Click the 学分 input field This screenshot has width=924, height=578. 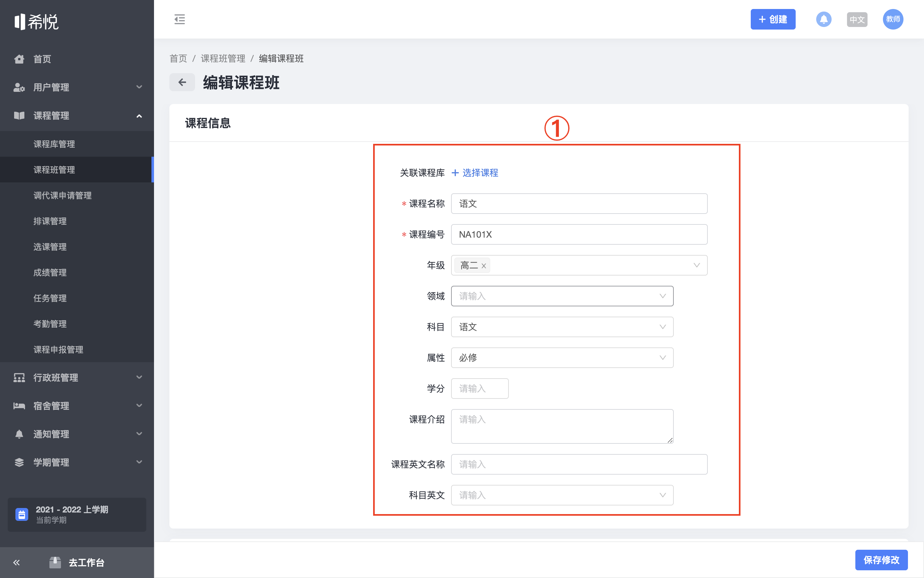point(480,389)
